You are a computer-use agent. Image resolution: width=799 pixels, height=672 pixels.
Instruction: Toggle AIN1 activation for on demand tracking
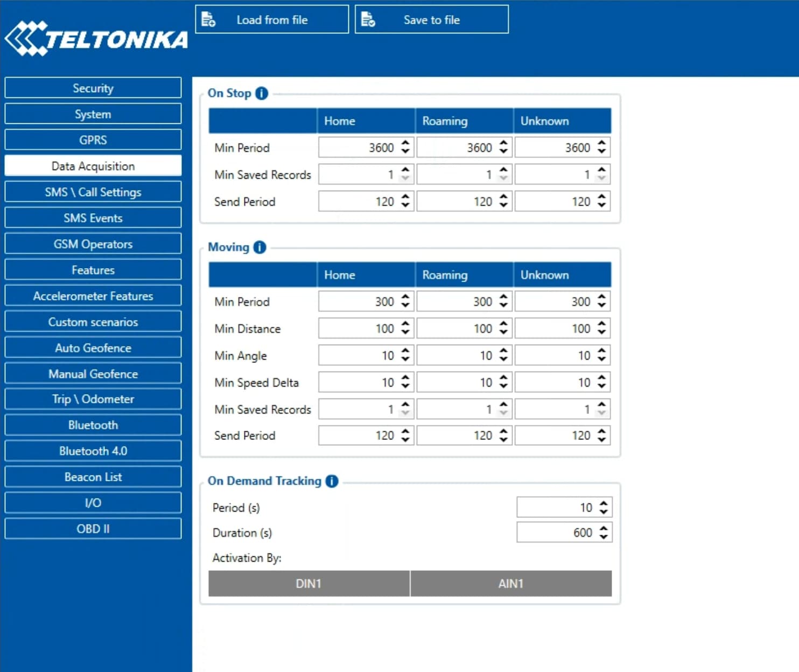510,584
